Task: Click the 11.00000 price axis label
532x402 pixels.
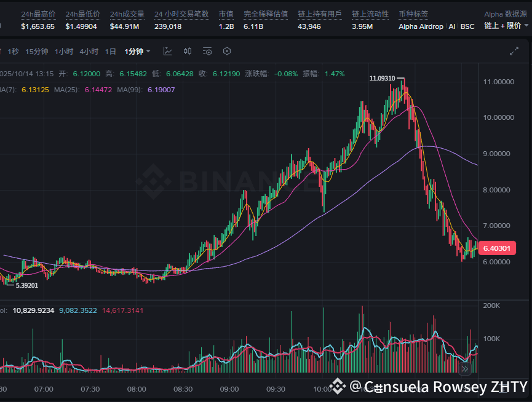Action: point(498,82)
